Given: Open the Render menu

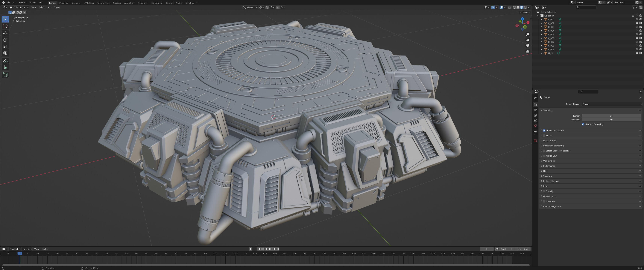Looking at the screenshot, I should tap(22, 2).
